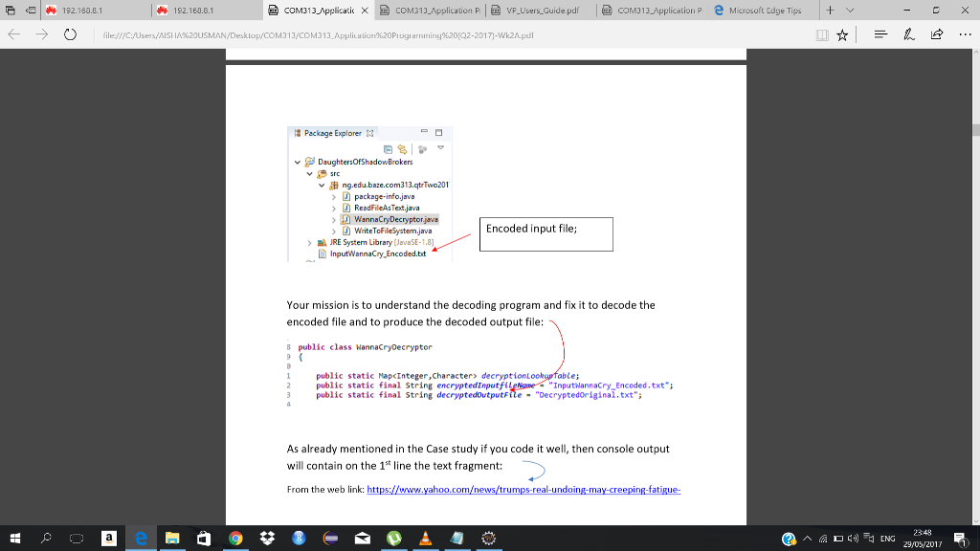The height and width of the screenshot is (551, 980).
Task: Collapse the src folder
Action: [x=308, y=172]
